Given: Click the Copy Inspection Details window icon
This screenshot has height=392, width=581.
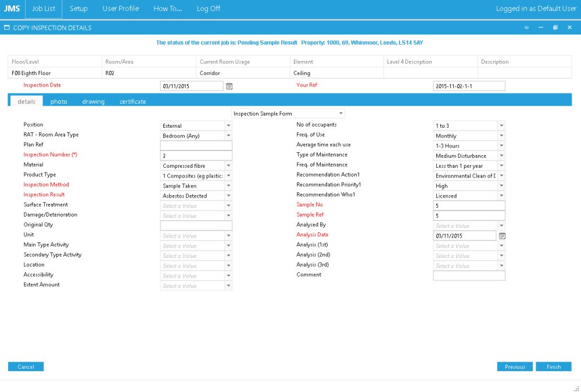Looking at the screenshot, I should click(6, 28).
